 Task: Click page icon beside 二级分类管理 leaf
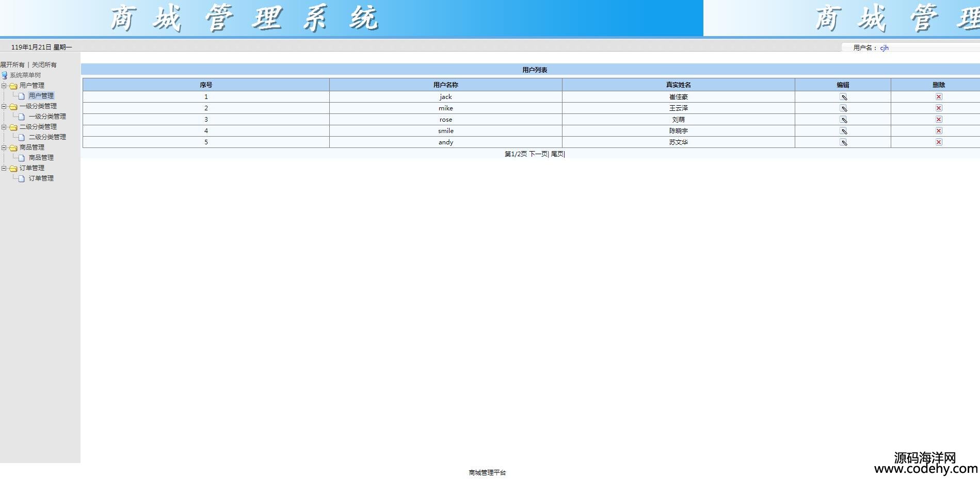[x=22, y=137]
